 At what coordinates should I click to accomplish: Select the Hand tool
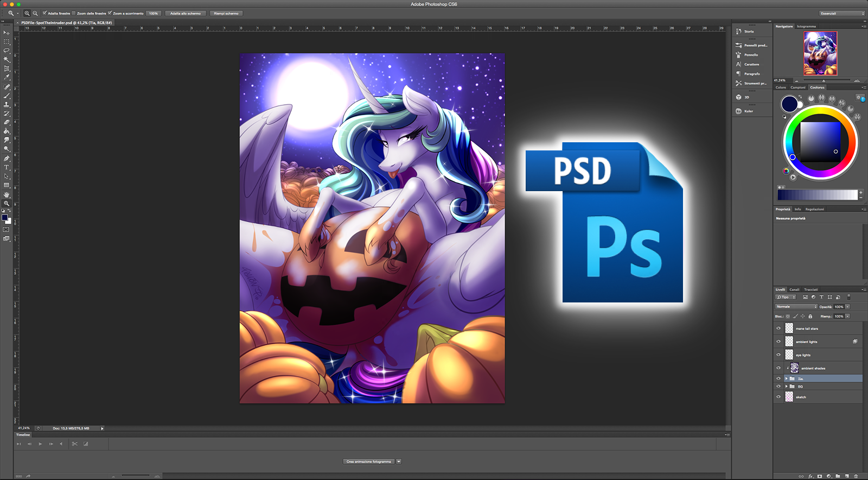coord(7,194)
